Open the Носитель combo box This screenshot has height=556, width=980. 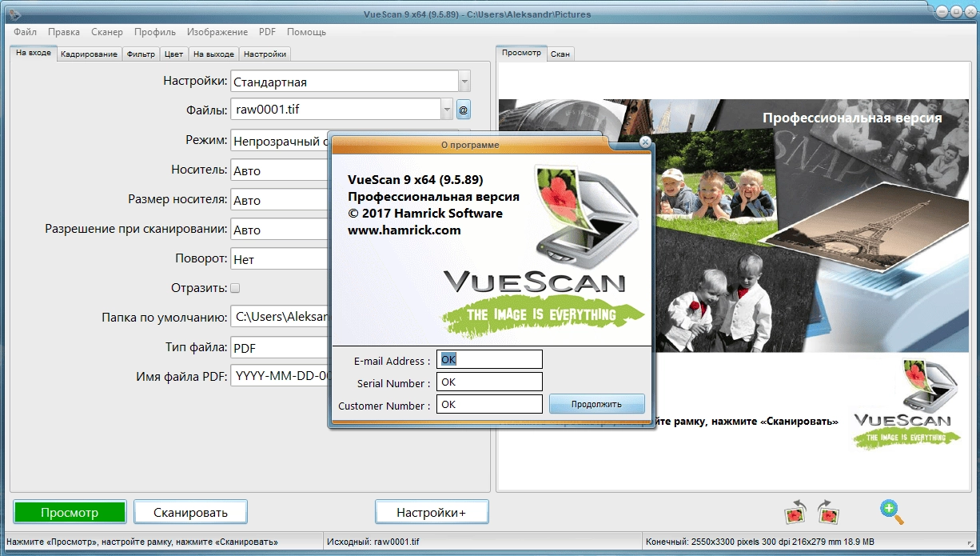(x=280, y=170)
